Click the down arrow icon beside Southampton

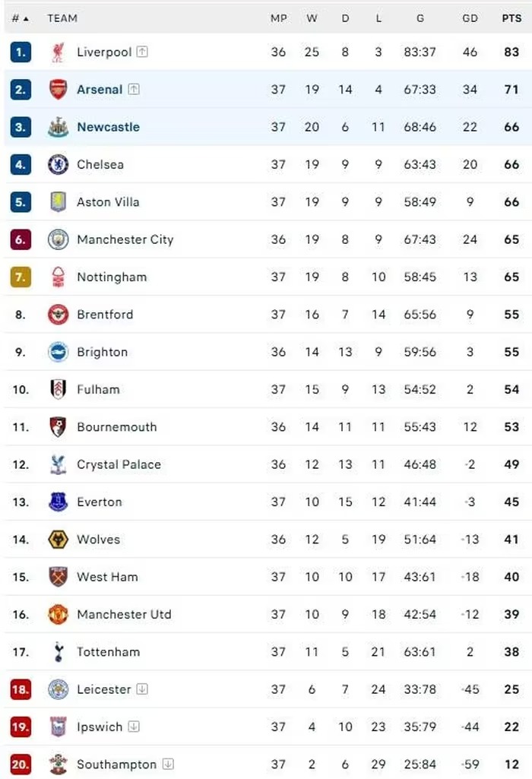point(169,764)
